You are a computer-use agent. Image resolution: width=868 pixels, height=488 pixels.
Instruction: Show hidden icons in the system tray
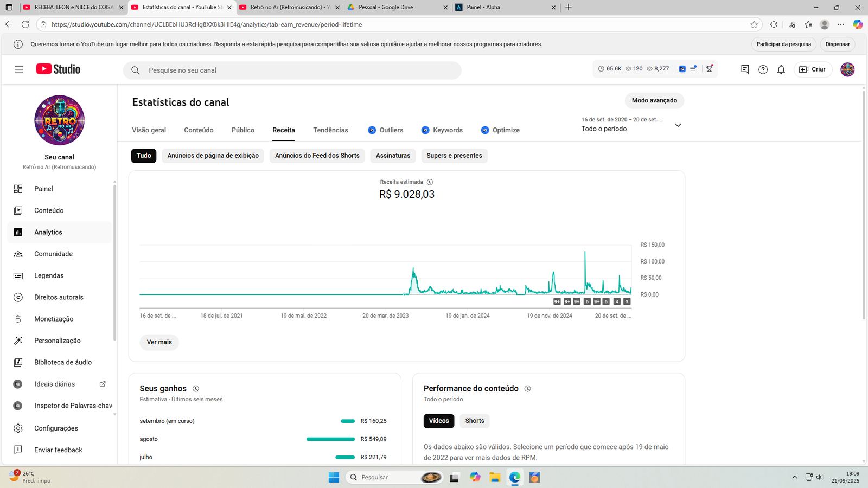(x=795, y=477)
